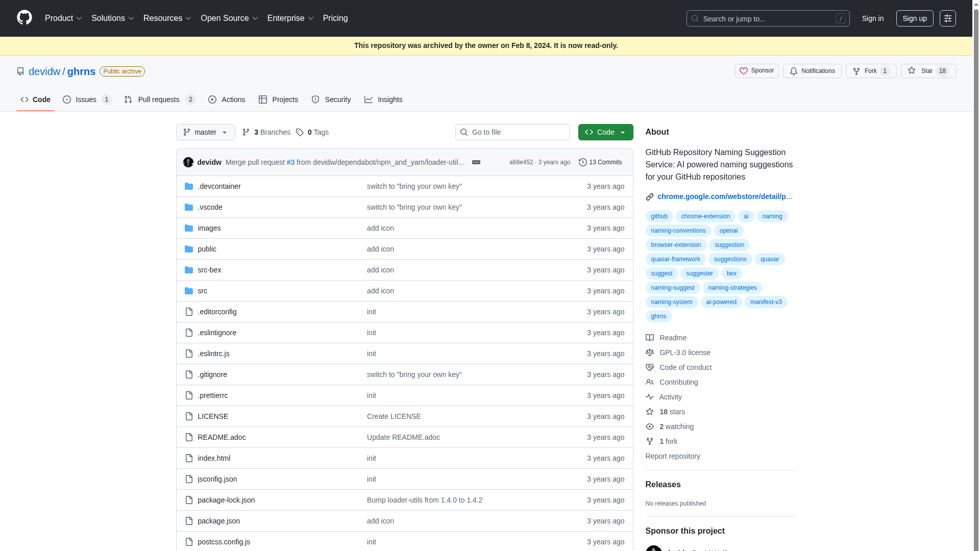The image size is (980, 551).
Task: Focus the Search or jump to field
Action: coord(768,18)
